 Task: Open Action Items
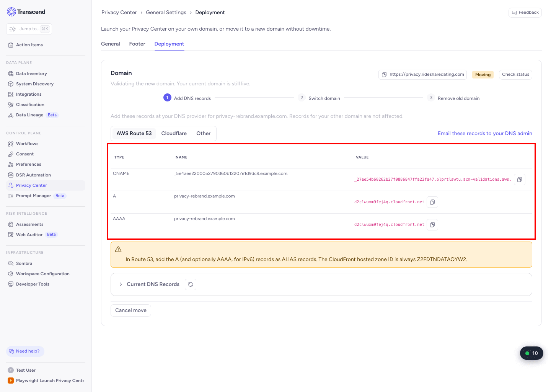pyautogui.click(x=29, y=45)
